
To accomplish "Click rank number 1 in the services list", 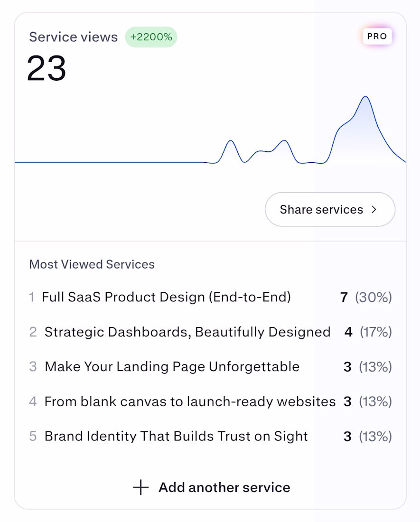I will [32, 297].
